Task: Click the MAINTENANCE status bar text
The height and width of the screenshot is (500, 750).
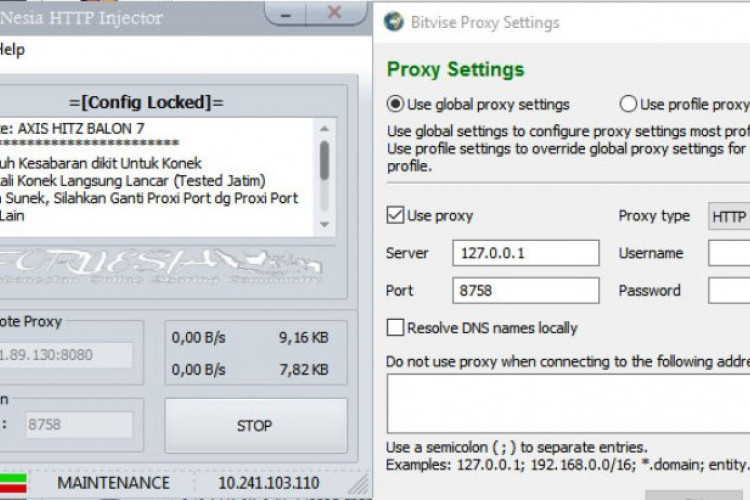Action: pos(113,483)
